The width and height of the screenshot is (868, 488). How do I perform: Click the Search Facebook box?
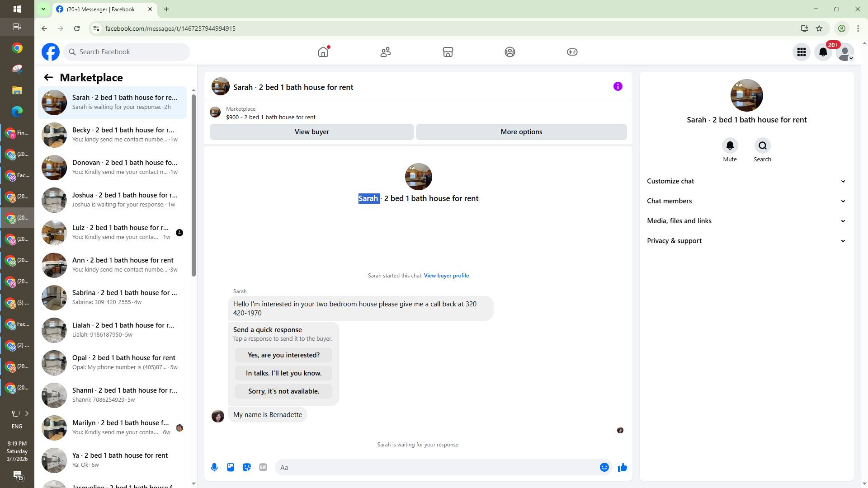[x=127, y=52]
